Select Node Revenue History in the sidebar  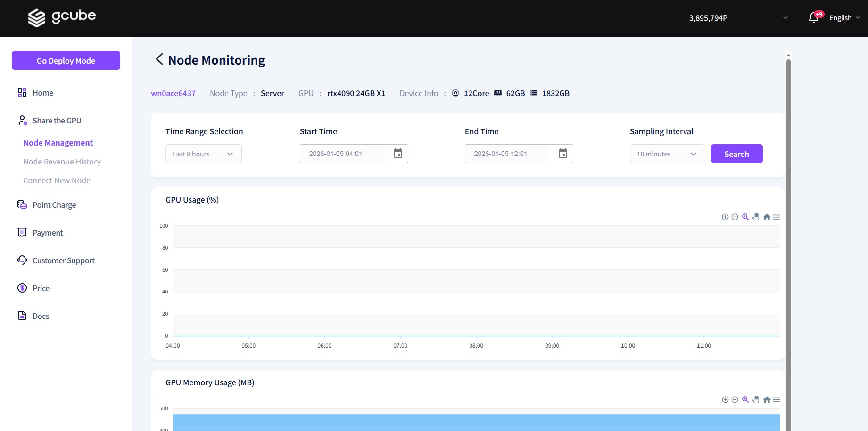(62, 162)
